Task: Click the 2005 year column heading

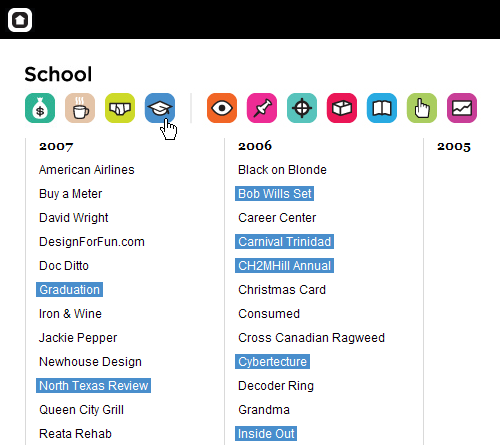Action: (454, 146)
